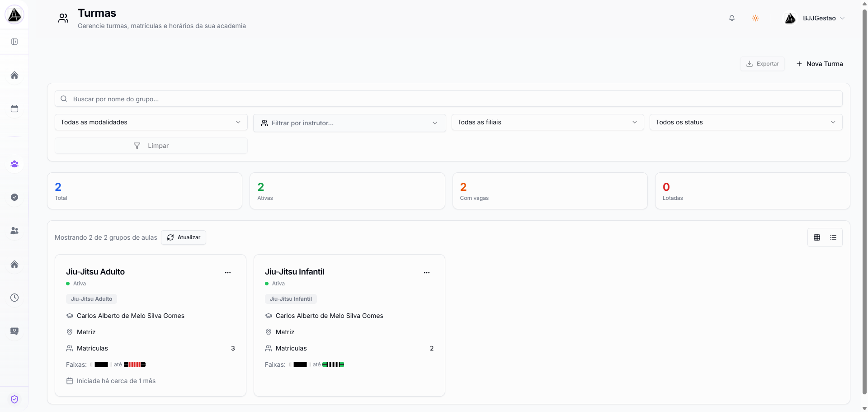Viewport: 868px width, 412px height.
Task: Click the shield icon at sidebar bottom
Action: tap(14, 399)
